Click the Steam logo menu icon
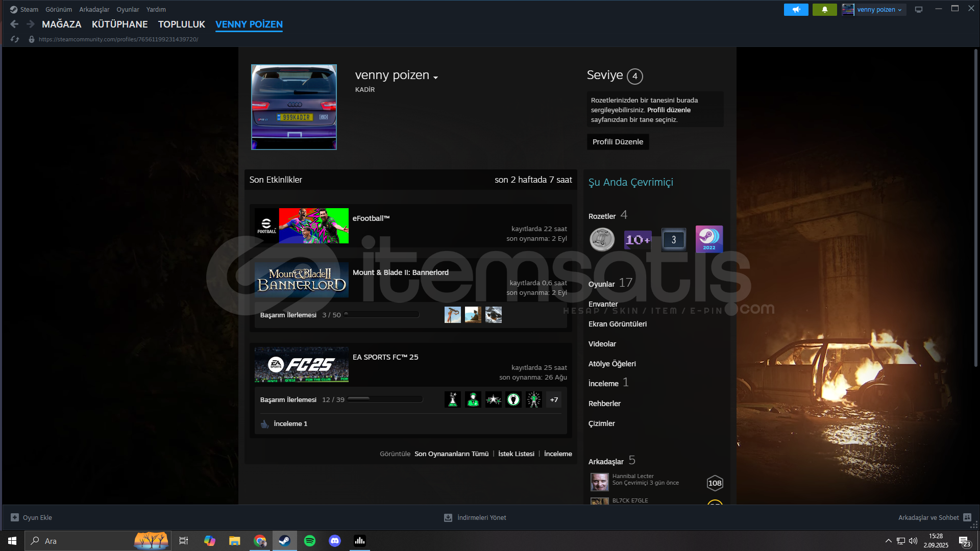The image size is (980, 551). 14,10
